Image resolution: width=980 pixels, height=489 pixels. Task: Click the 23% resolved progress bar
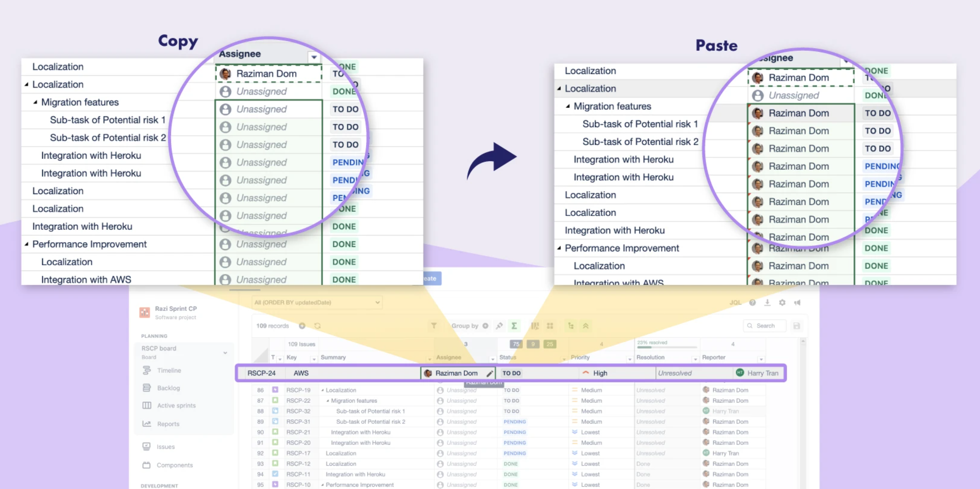[667, 346]
